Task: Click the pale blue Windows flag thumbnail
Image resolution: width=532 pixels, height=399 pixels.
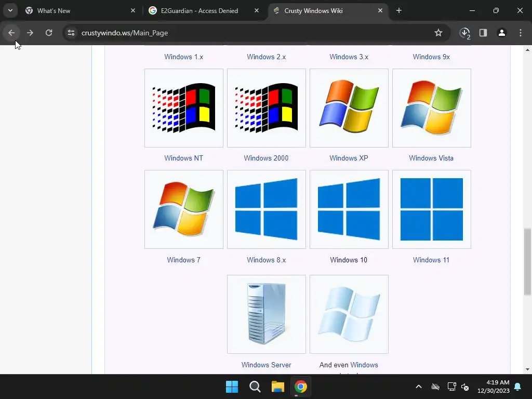Action: click(349, 314)
